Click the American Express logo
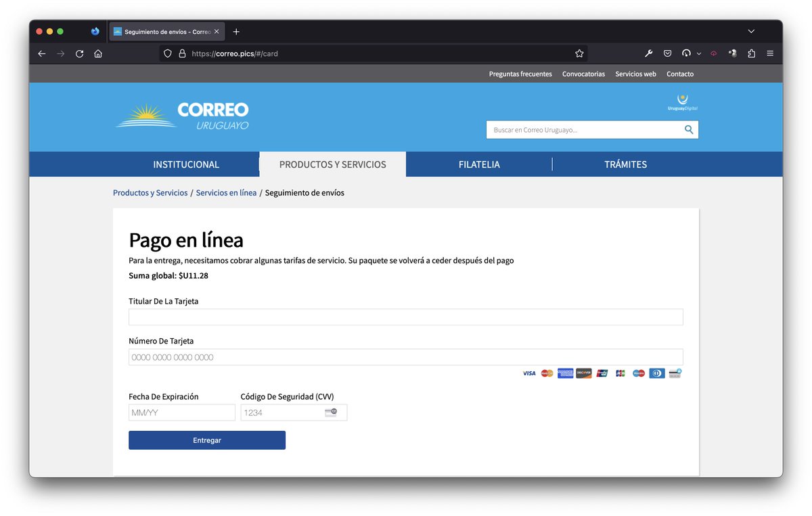The image size is (812, 516). pyautogui.click(x=566, y=373)
